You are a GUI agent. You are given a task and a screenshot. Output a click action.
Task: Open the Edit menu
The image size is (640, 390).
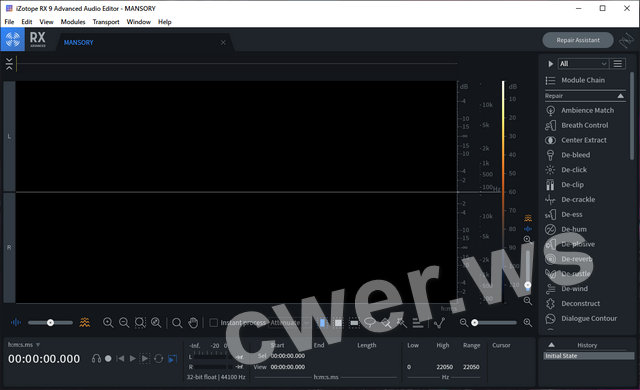(27, 22)
